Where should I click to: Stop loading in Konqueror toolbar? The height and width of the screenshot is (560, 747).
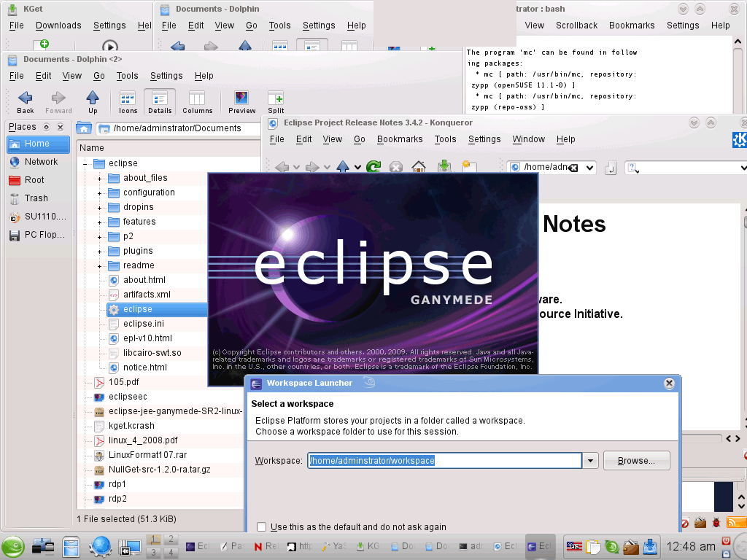click(x=395, y=167)
